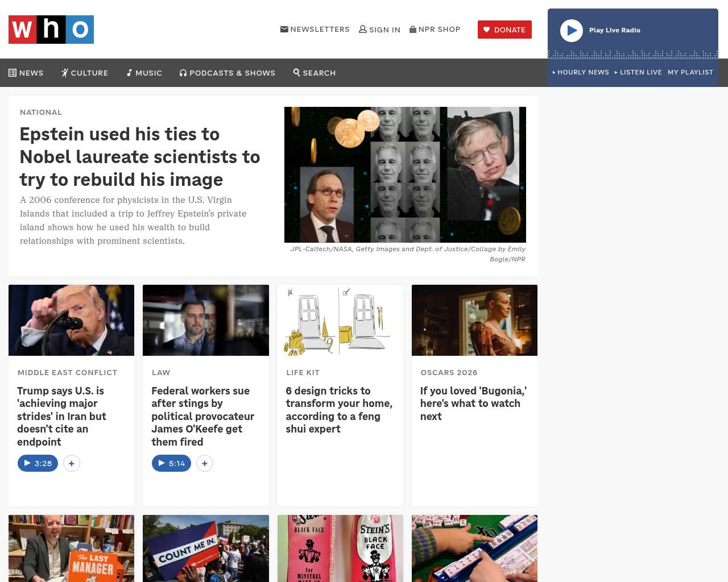Open the News section menu

pyautogui.click(x=26, y=73)
